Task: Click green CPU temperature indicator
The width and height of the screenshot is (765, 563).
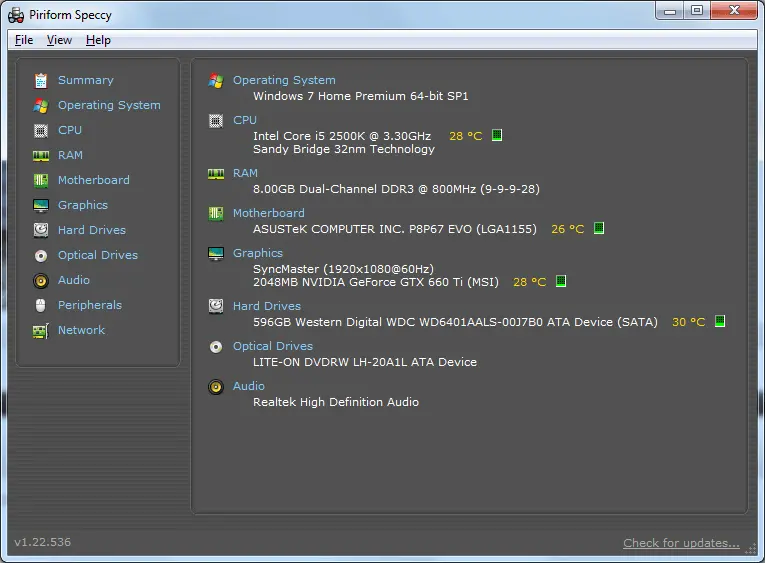Action: (x=497, y=136)
